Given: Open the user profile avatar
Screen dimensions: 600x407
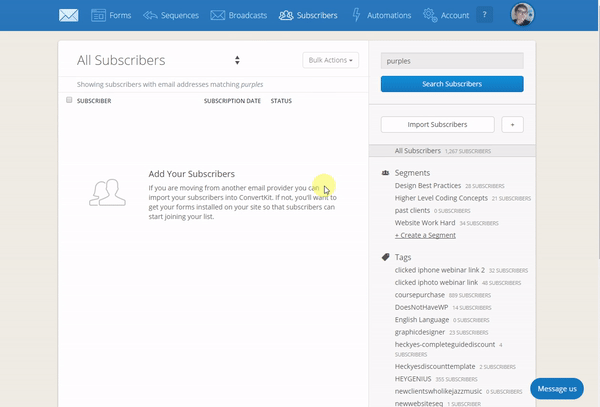Looking at the screenshot, I should pos(522,14).
